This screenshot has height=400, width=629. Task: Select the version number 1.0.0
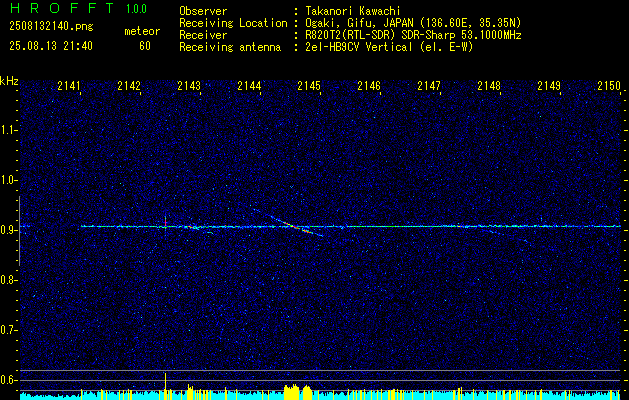pyautogui.click(x=136, y=8)
